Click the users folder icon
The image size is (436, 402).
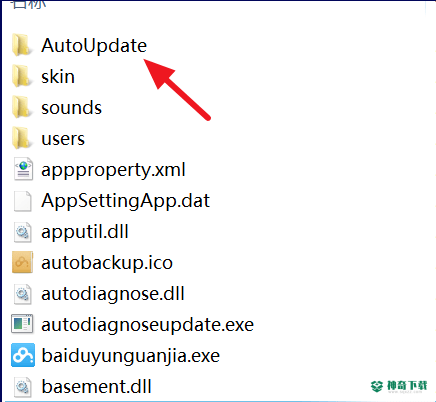(22, 138)
